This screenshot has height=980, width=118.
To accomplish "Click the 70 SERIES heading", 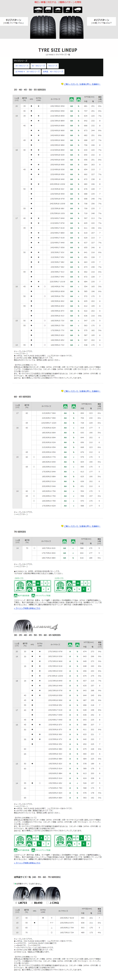I will pyautogui.click(x=20, y=532).
